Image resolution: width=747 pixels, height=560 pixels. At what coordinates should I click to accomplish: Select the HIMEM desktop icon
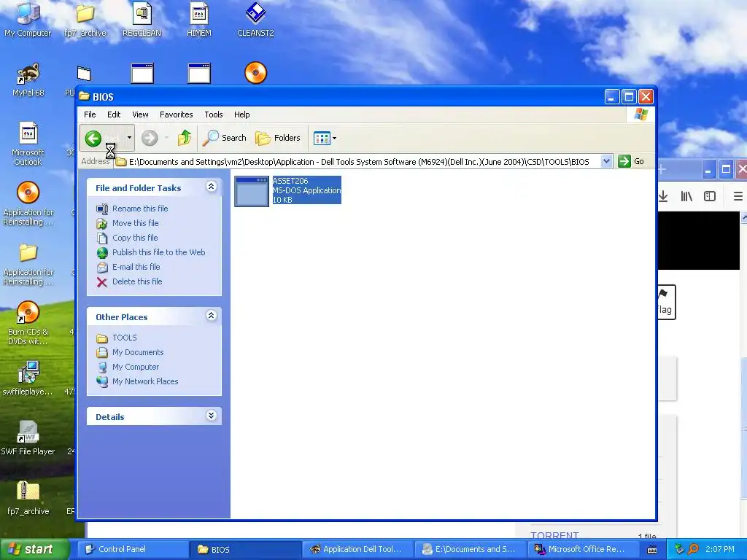coord(199,20)
